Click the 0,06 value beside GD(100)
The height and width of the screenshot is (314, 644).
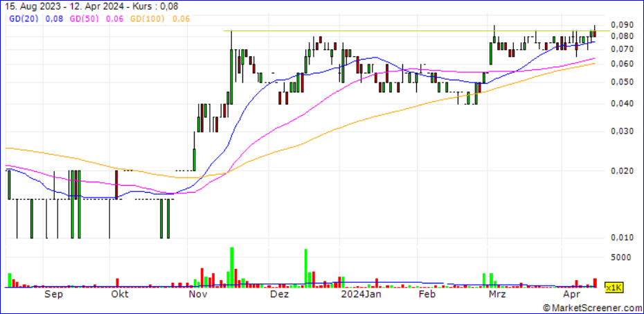click(x=181, y=19)
